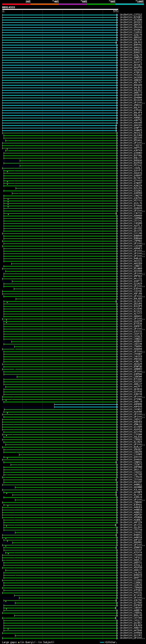Select label UniRef100_A9RT52
The image size is (146, 644).
[x=131, y=120]
